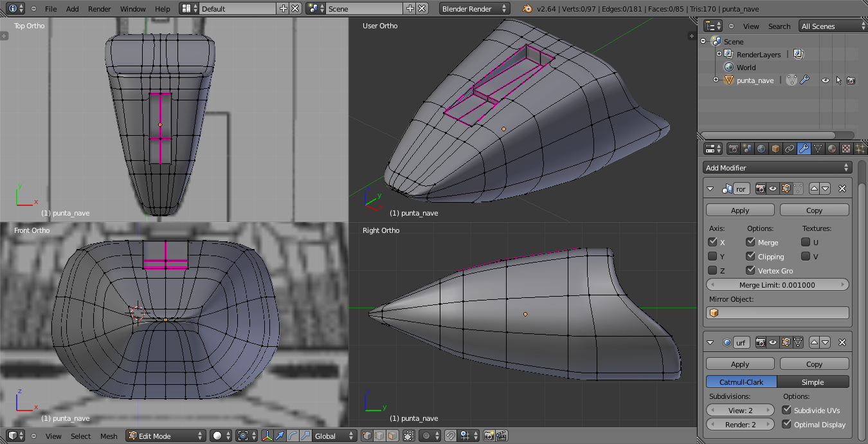This screenshot has width=868, height=444.
Task: Select Simple subdivision type
Action: 813,382
